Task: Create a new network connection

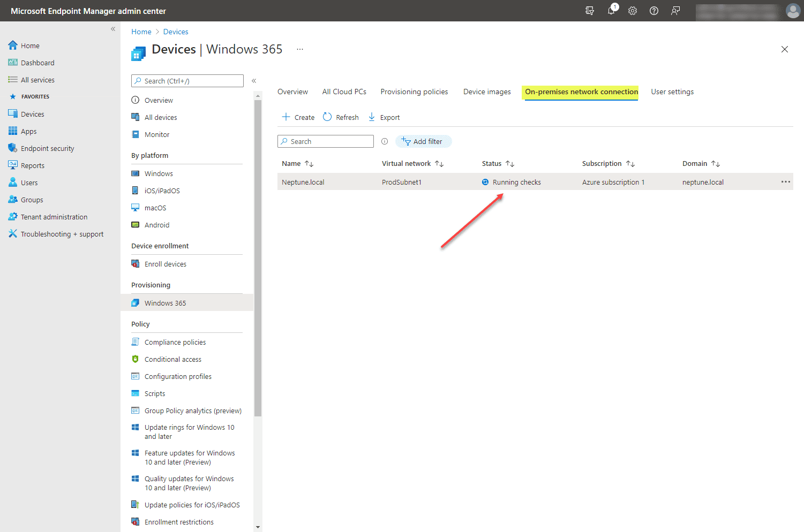Action: tap(298, 117)
